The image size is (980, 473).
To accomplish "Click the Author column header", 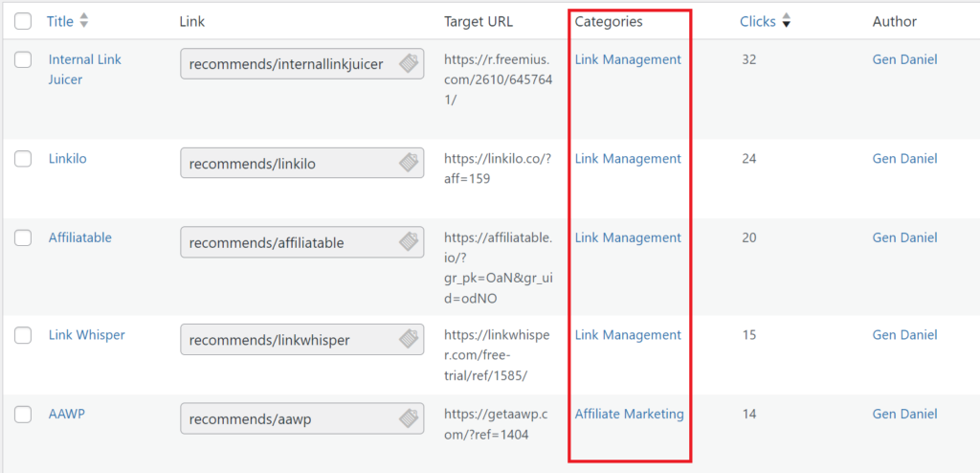I will (x=895, y=21).
